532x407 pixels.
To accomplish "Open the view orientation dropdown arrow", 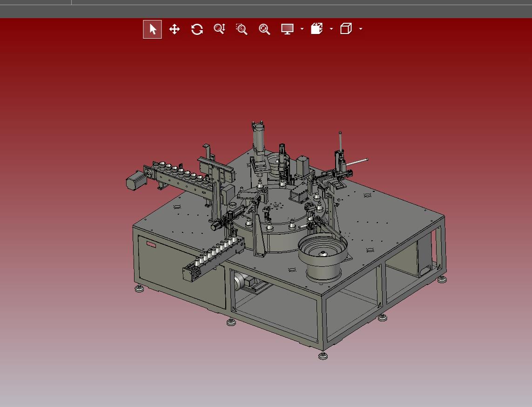I will click(361, 29).
